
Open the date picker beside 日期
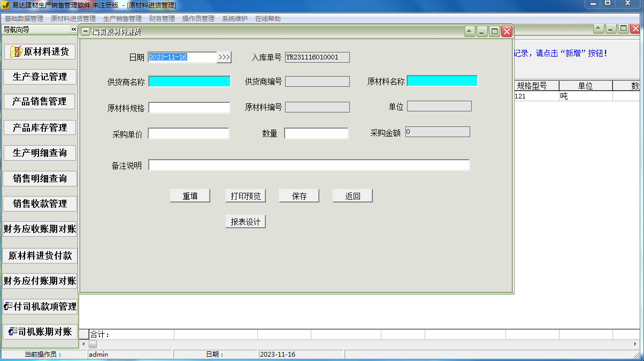tap(225, 57)
